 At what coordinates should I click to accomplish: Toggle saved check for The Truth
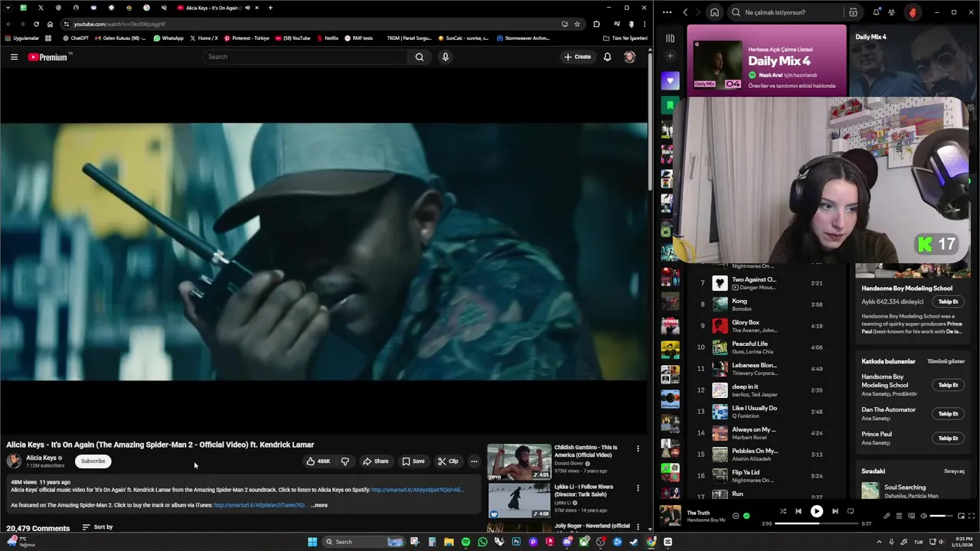click(x=746, y=516)
